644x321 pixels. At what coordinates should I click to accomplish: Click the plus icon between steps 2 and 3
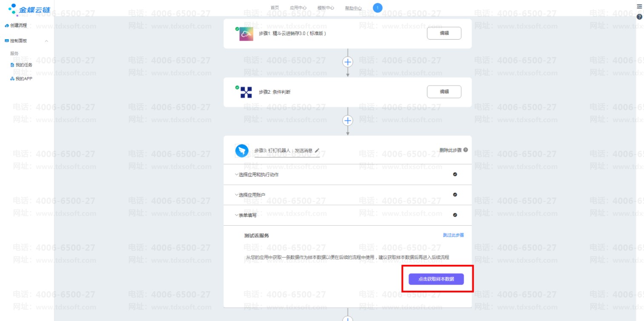348,120
